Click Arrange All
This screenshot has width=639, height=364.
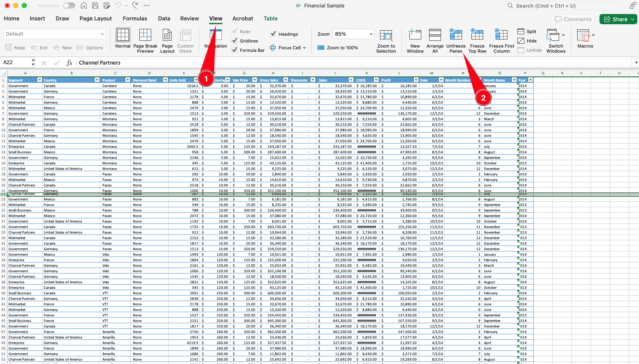point(435,41)
